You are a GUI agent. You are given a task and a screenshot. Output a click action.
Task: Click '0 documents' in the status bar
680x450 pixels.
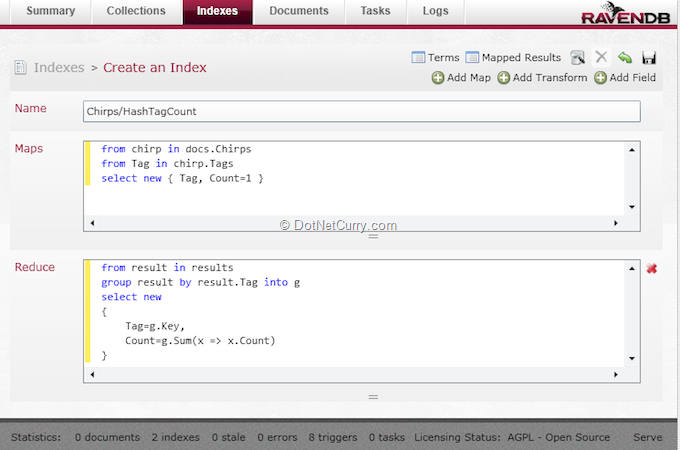[107, 437]
